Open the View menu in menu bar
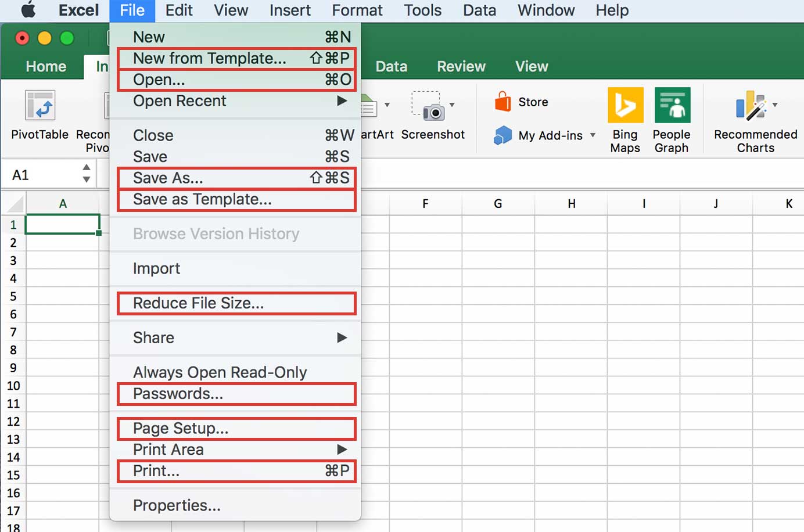804x532 pixels. pyautogui.click(x=231, y=10)
